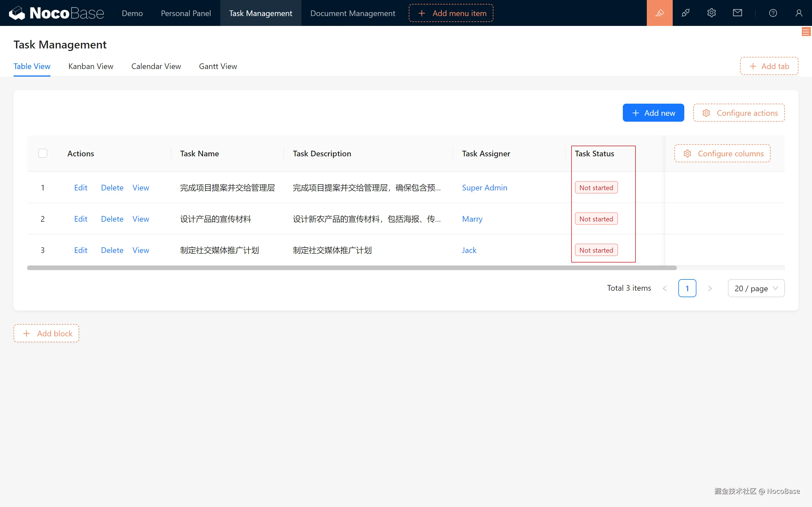
Task: Click the help question mark icon
Action: click(773, 13)
